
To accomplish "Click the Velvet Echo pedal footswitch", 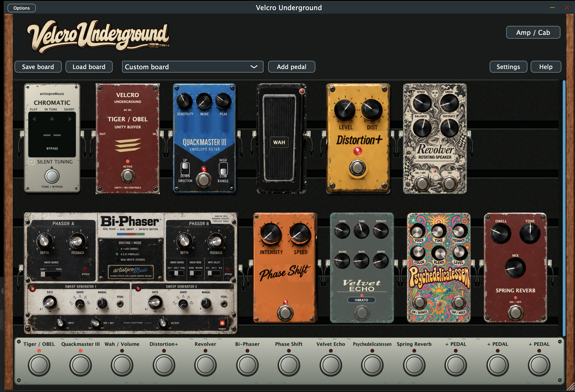I will pyautogui.click(x=361, y=313).
